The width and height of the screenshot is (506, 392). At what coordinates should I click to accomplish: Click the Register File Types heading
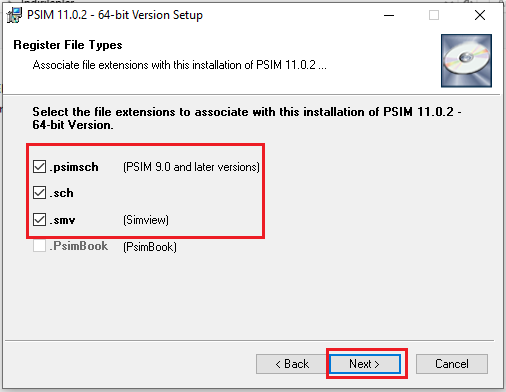tap(68, 45)
